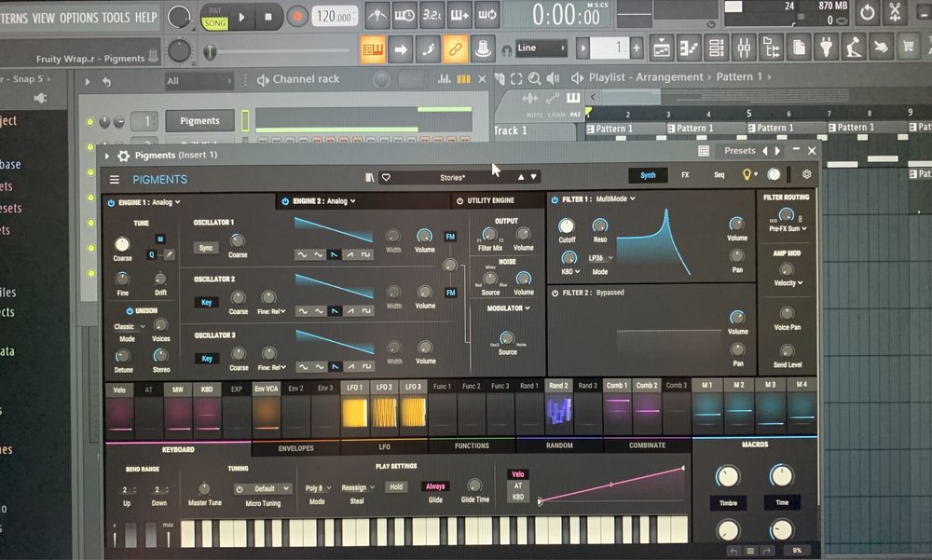The image size is (932, 560).
Task: Toggle Oscillator 1 FM button
Action: [450, 237]
